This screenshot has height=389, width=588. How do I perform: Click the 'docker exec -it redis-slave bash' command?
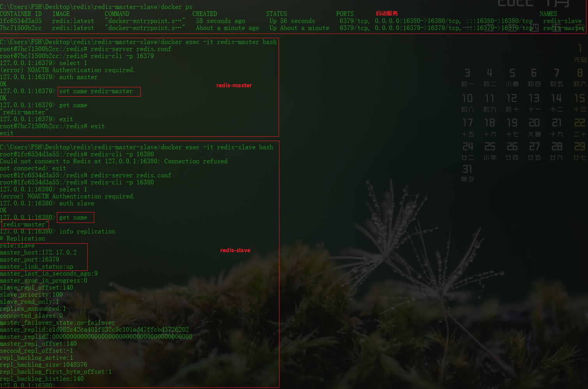(217, 147)
